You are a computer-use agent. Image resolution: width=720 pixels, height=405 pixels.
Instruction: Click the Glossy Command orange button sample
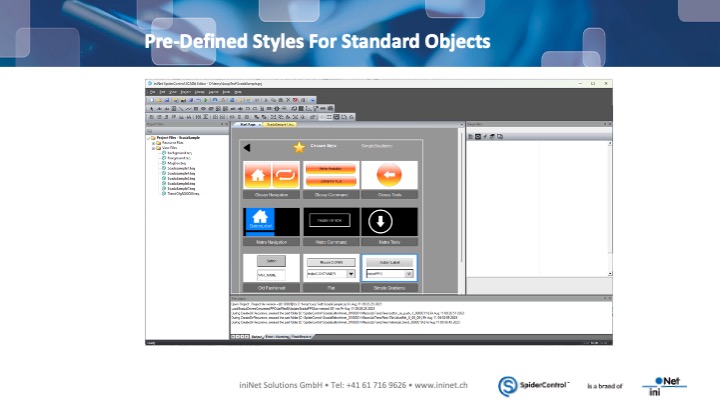click(x=330, y=170)
